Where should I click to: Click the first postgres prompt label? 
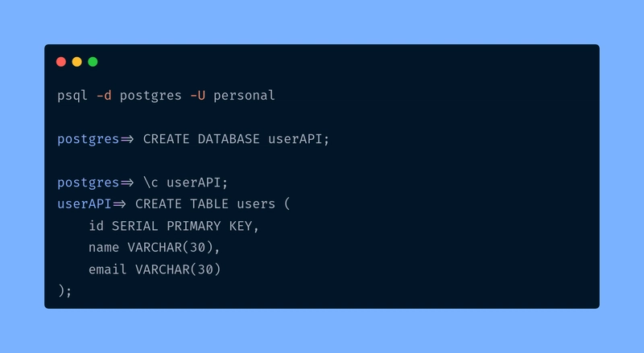(89, 140)
